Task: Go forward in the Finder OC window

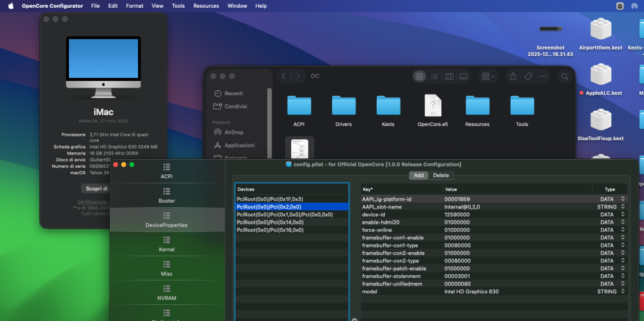Action: (x=298, y=77)
